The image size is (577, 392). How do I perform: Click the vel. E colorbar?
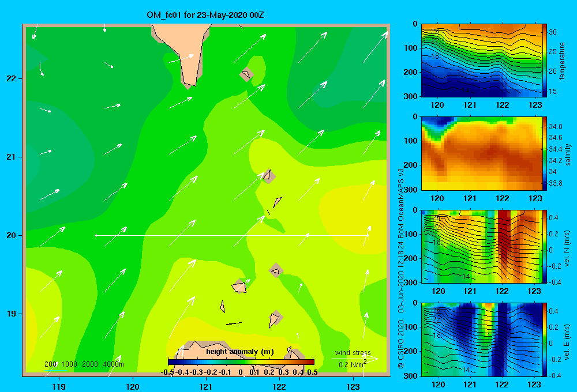545,340
